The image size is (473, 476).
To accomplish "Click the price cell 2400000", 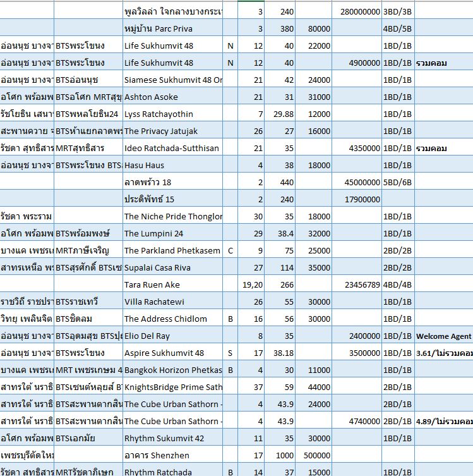I will click(357, 336).
